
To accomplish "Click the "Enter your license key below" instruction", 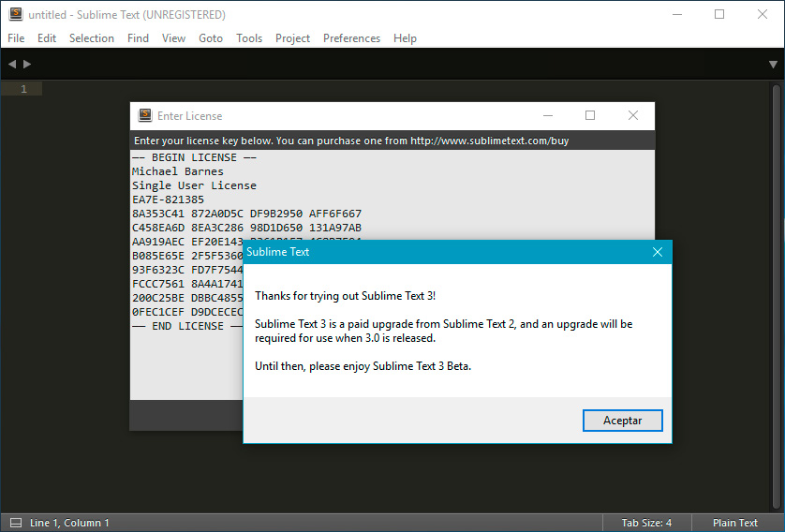I will (351, 140).
